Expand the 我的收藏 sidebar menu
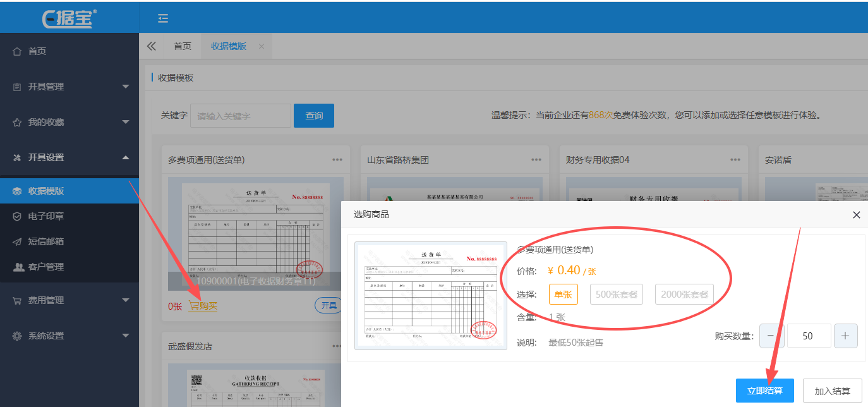868x407 pixels. coord(69,122)
